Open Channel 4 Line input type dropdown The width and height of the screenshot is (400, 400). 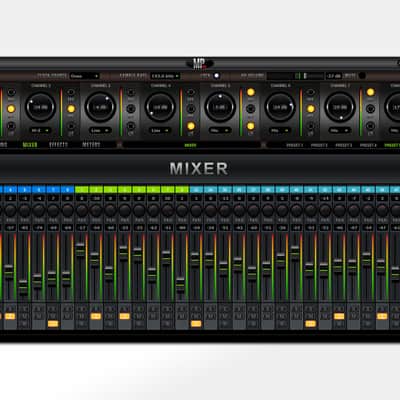click(x=160, y=130)
